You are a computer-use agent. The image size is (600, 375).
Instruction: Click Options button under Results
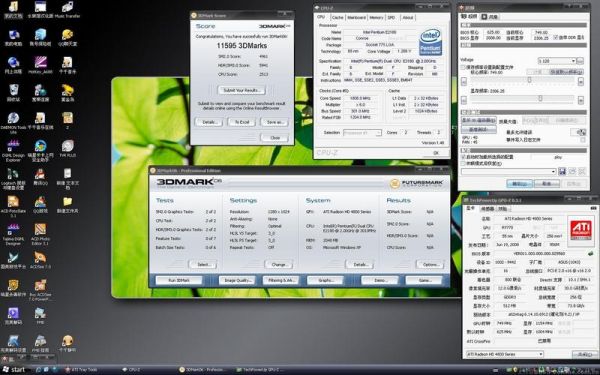tap(430, 264)
